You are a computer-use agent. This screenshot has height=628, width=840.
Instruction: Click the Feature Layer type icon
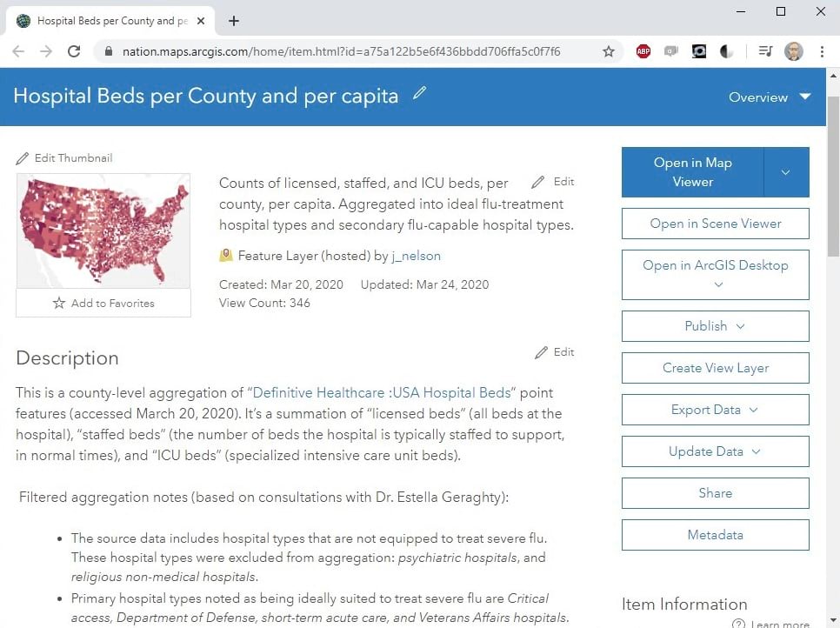pos(226,255)
